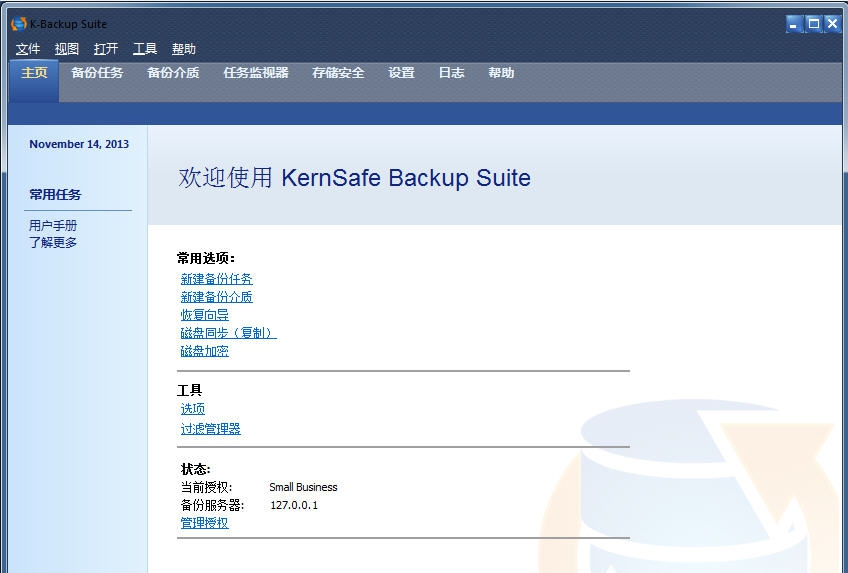848x573 pixels.
Task: Click the 127.0.0.1 server address
Action: [x=294, y=505]
